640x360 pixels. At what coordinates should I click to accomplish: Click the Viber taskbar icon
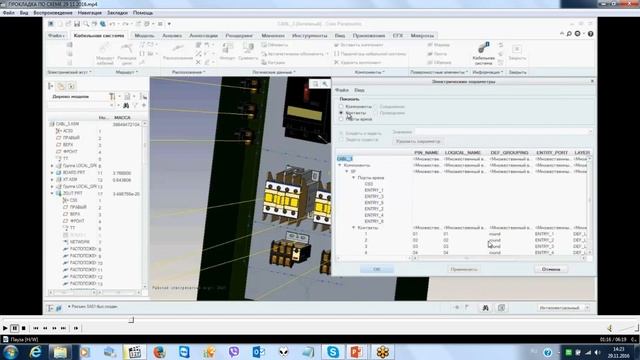[234, 352]
